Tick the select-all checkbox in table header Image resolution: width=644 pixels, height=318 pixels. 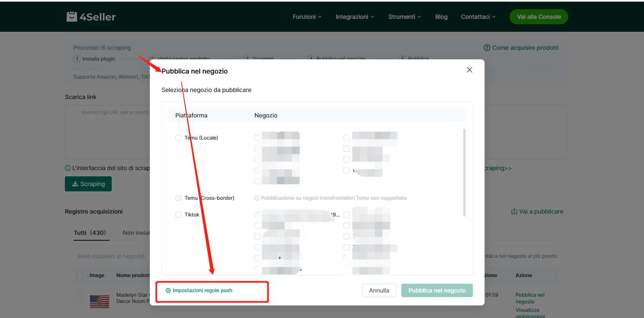coord(80,275)
